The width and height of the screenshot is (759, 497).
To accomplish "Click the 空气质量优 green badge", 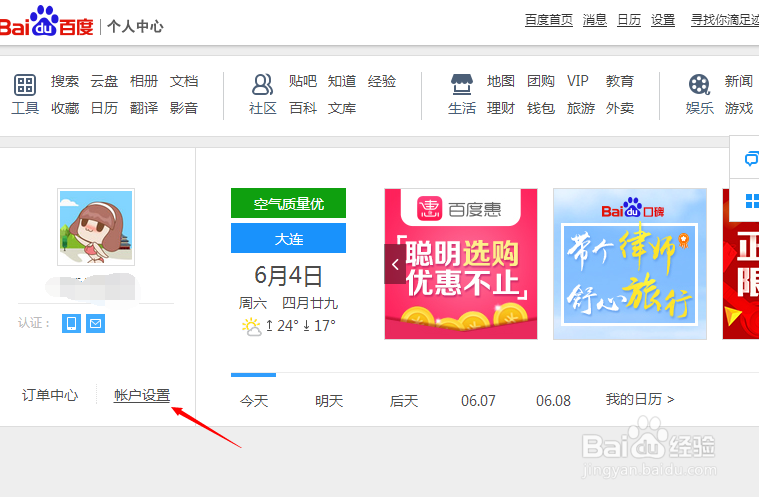I will (x=288, y=203).
